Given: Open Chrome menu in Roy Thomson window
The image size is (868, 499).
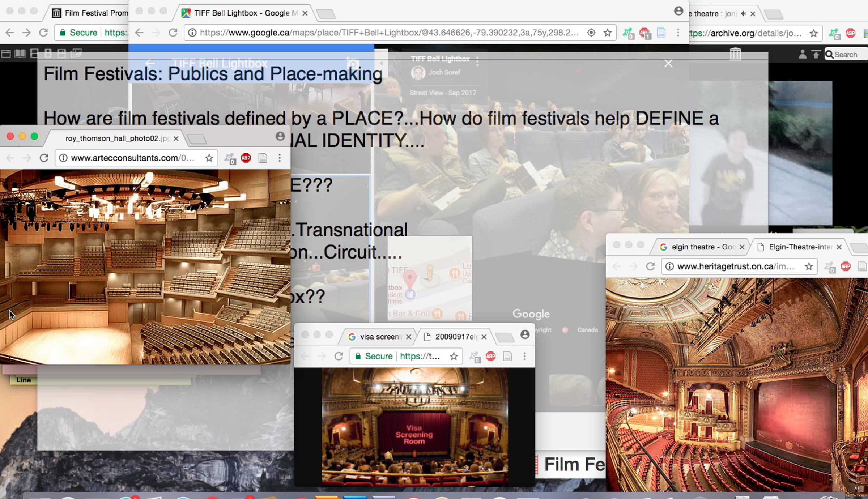Looking at the screenshot, I should point(280,158).
